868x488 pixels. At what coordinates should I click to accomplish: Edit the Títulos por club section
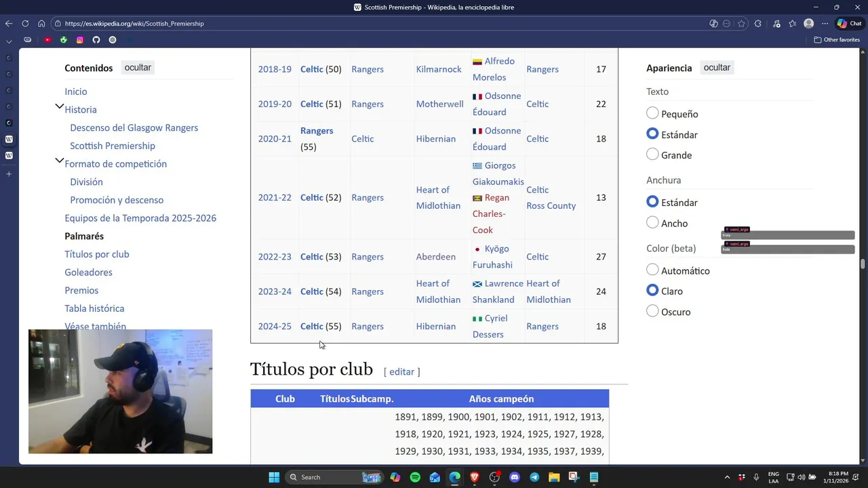tap(401, 371)
